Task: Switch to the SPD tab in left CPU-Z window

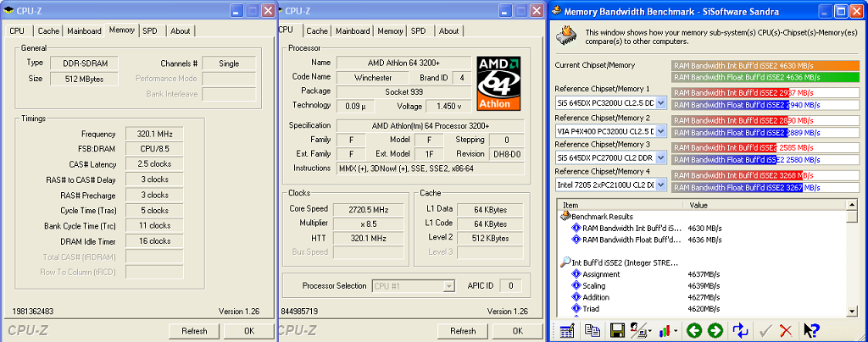Action: pos(150,31)
